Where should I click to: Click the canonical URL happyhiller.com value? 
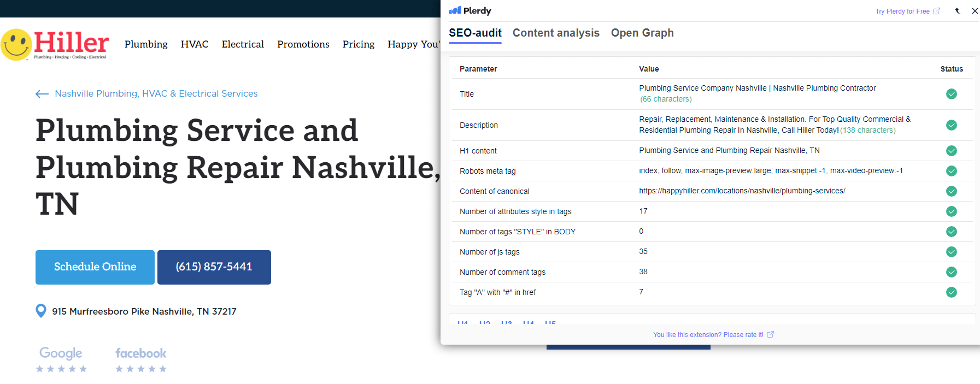click(742, 191)
